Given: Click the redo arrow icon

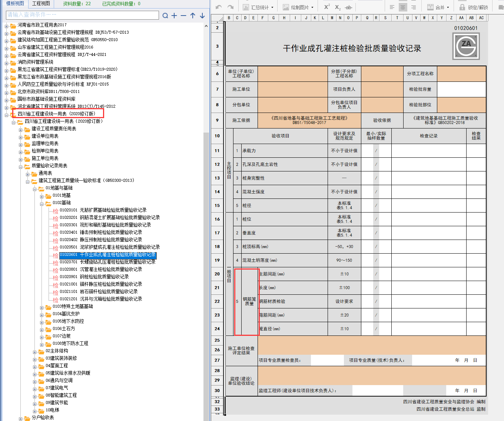Looking at the screenshot, I should pyautogui.click(x=231, y=7).
